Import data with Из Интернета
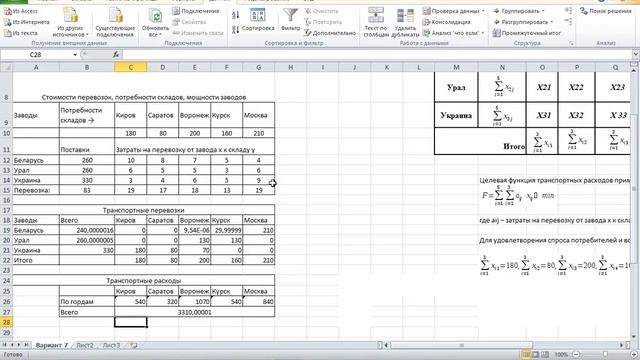Screen dimensions: 640x360 tap(27, 22)
